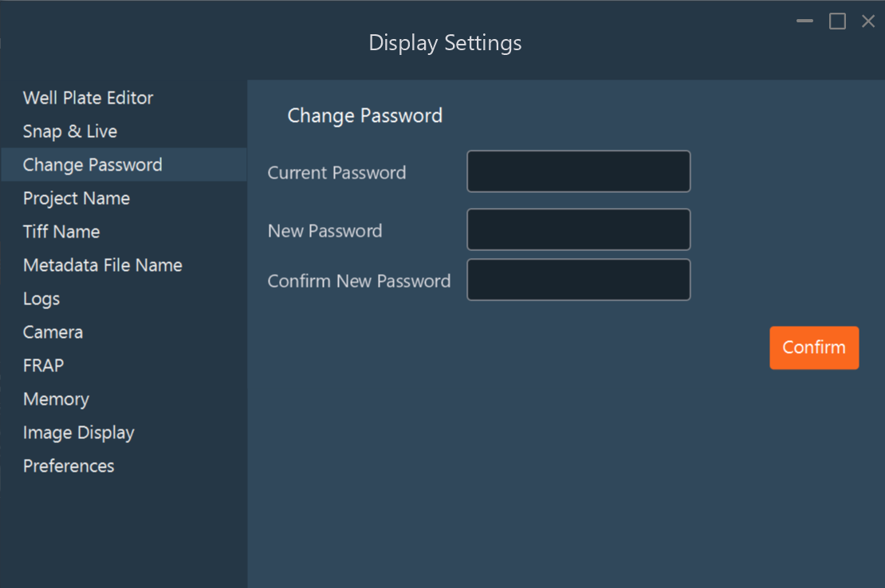Open the Memory settings page
Viewport: 885px width, 588px height.
56,398
